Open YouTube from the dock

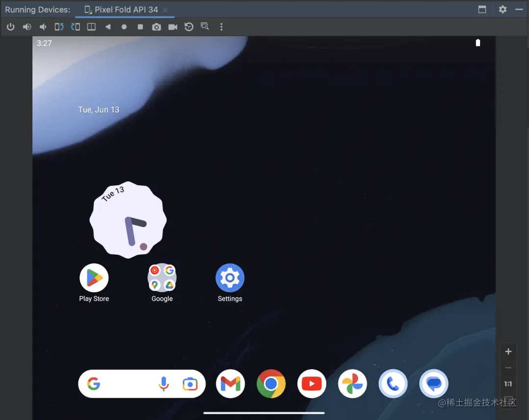[312, 384]
